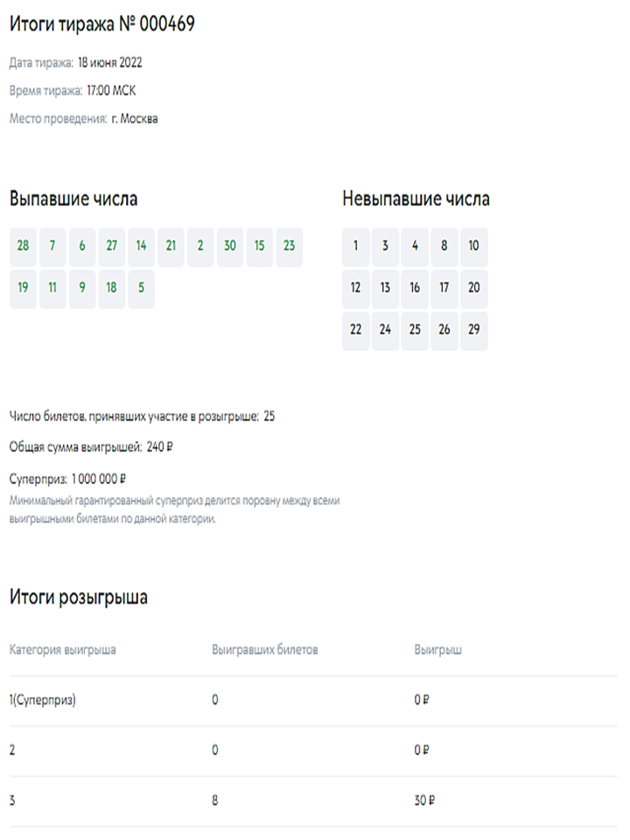This screenshot has width=630, height=840.
Task: Click drawn number tile 23
Action: pyautogui.click(x=289, y=246)
